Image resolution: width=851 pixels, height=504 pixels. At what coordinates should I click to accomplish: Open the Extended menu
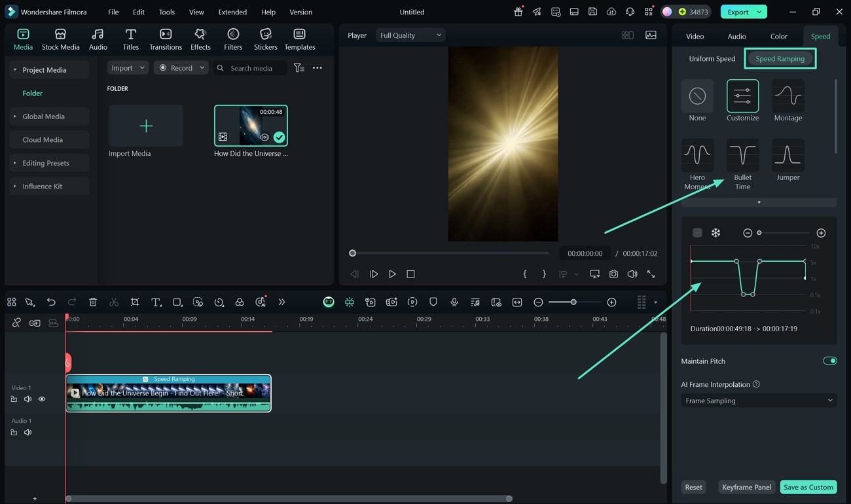click(x=232, y=12)
